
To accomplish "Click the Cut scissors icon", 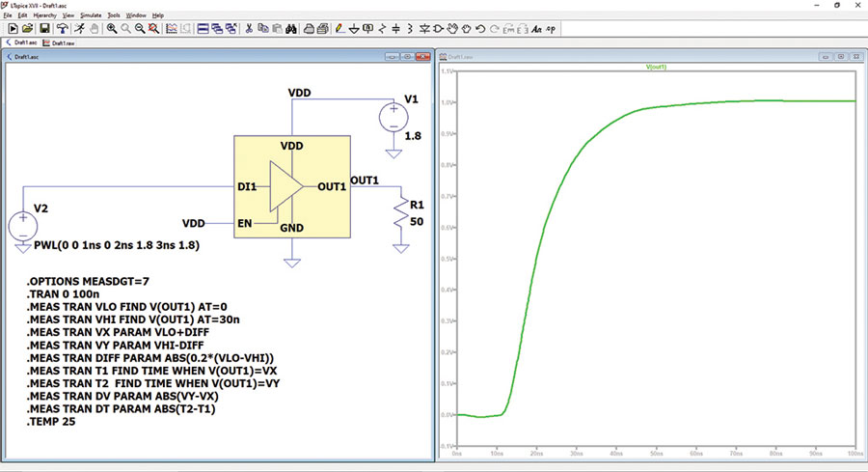I will click(x=249, y=29).
